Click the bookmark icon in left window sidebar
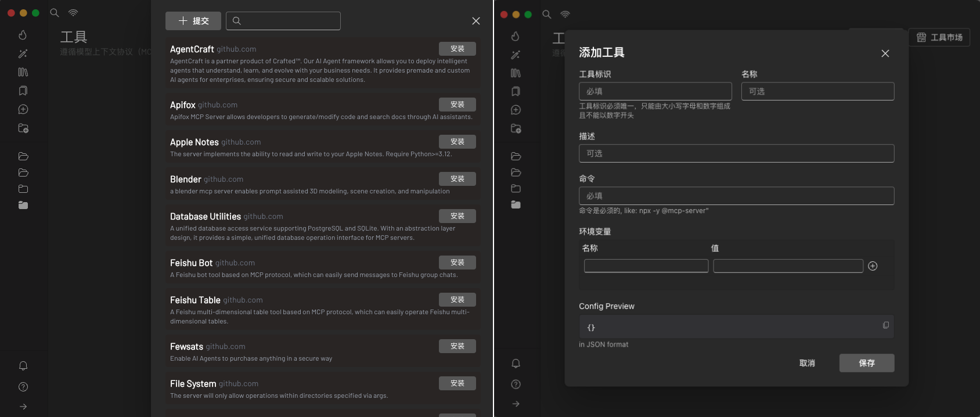The width and height of the screenshot is (980, 417). point(23,91)
